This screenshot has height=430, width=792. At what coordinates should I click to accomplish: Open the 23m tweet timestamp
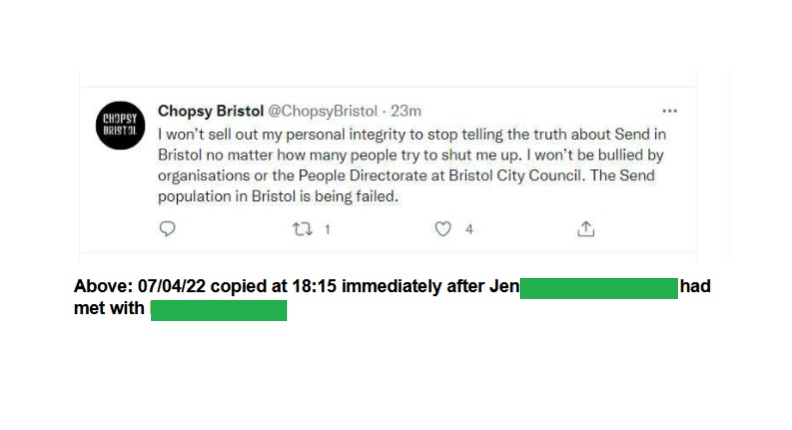tap(406, 110)
